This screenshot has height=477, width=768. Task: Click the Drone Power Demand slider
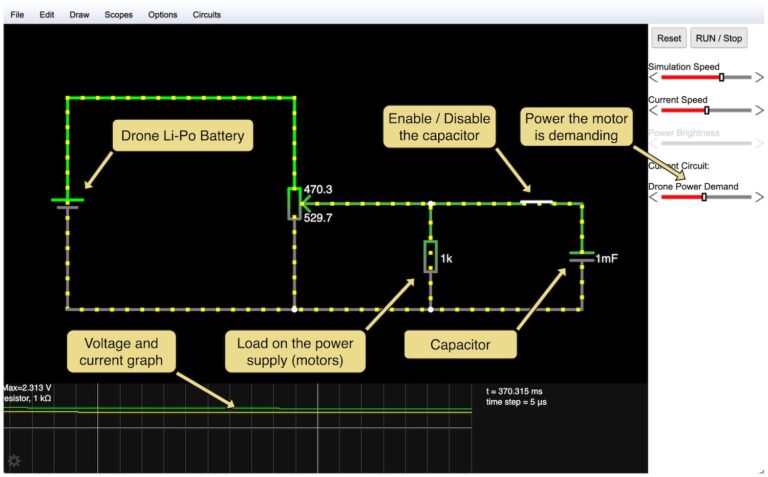pos(705,197)
